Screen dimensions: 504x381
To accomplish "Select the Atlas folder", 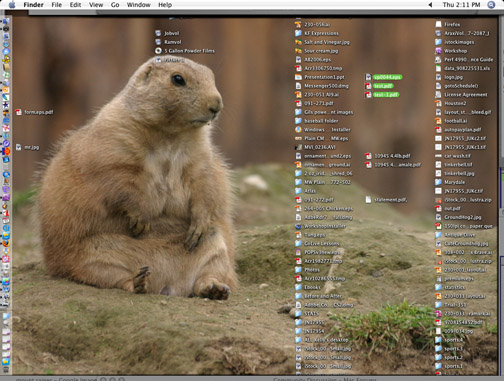I will (298, 191).
